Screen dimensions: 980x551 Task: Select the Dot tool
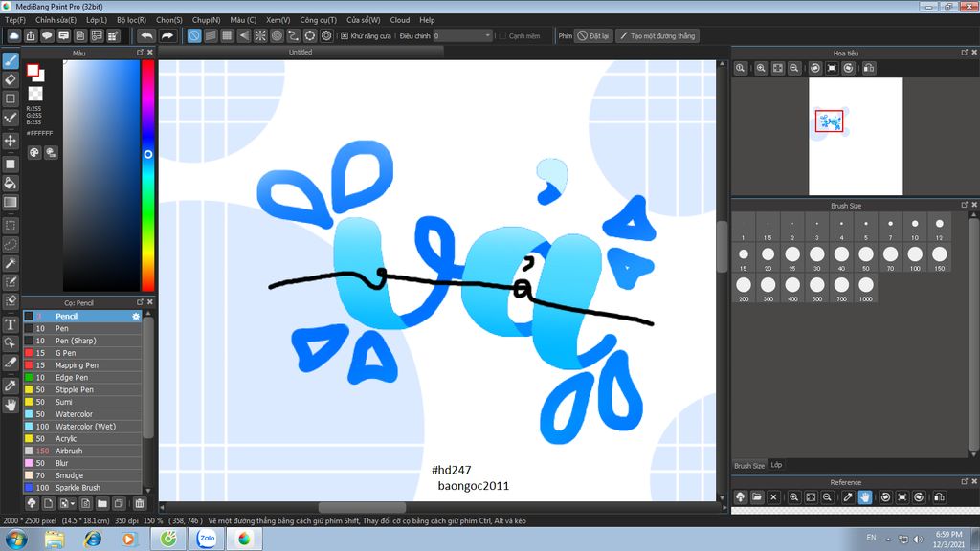[x=11, y=118]
